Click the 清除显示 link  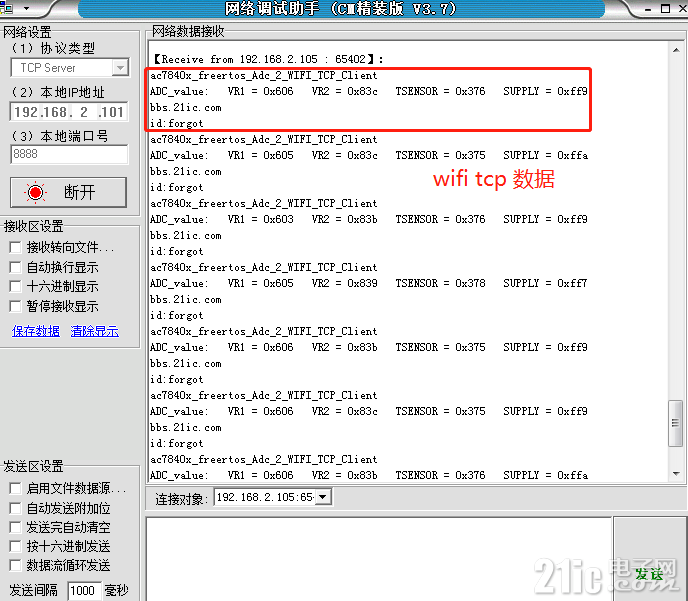94,331
